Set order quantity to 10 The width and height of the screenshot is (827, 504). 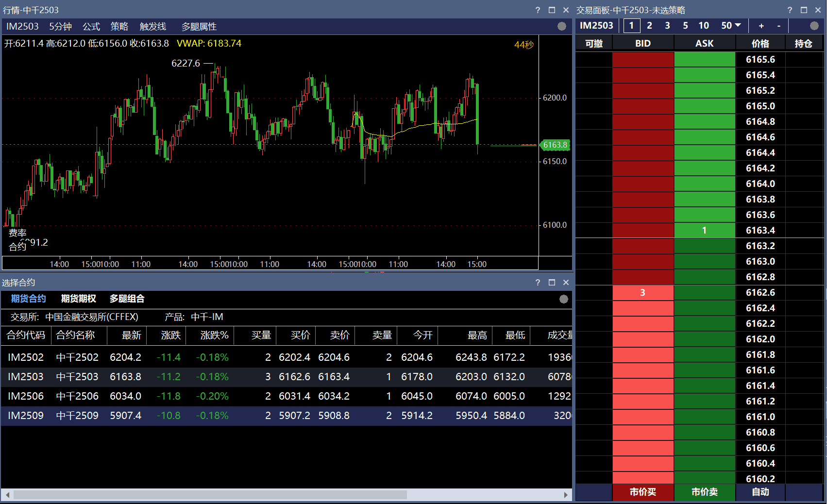[x=704, y=26]
